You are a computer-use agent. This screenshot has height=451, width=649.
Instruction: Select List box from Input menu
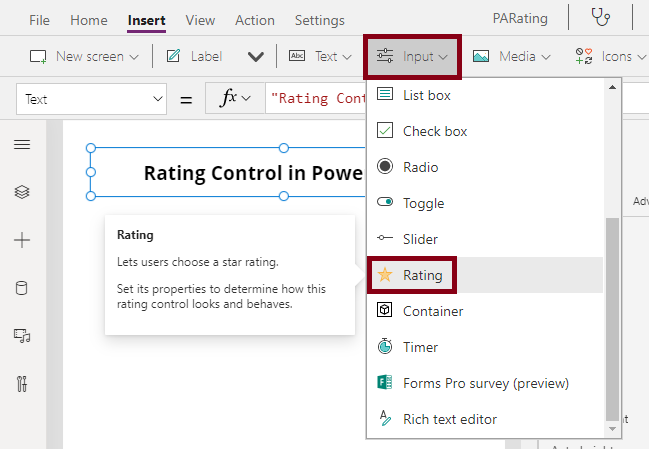(x=485, y=95)
